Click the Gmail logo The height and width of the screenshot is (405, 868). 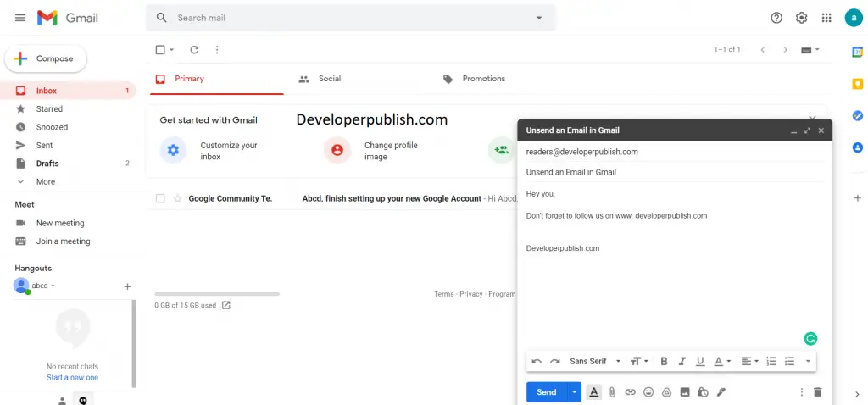[68, 18]
